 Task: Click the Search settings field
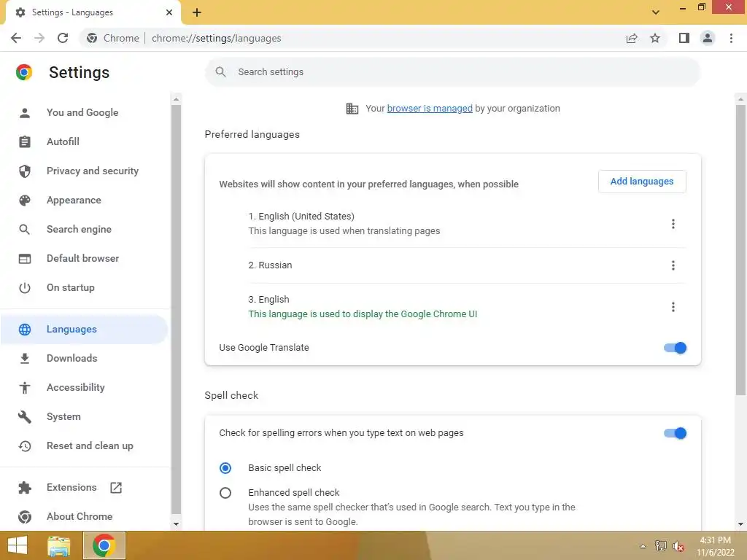click(452, 72)
